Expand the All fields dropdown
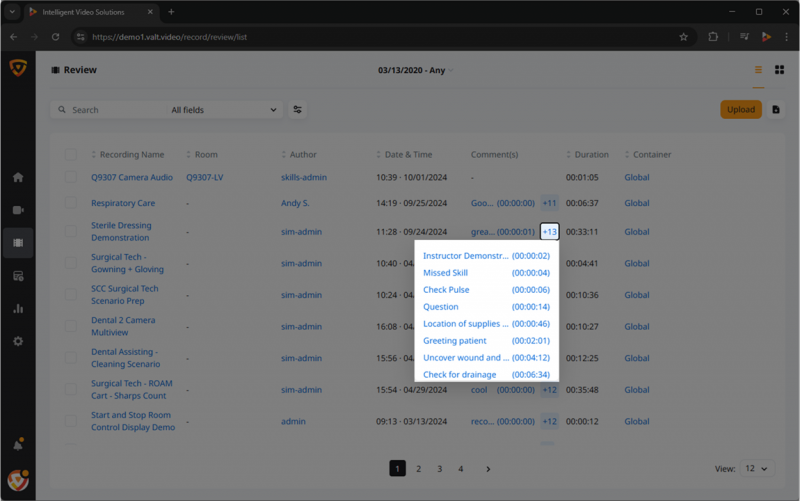Image resolution: width=800 pixels, height=501 pixels. pyautogui.click(x=223, y=110)
